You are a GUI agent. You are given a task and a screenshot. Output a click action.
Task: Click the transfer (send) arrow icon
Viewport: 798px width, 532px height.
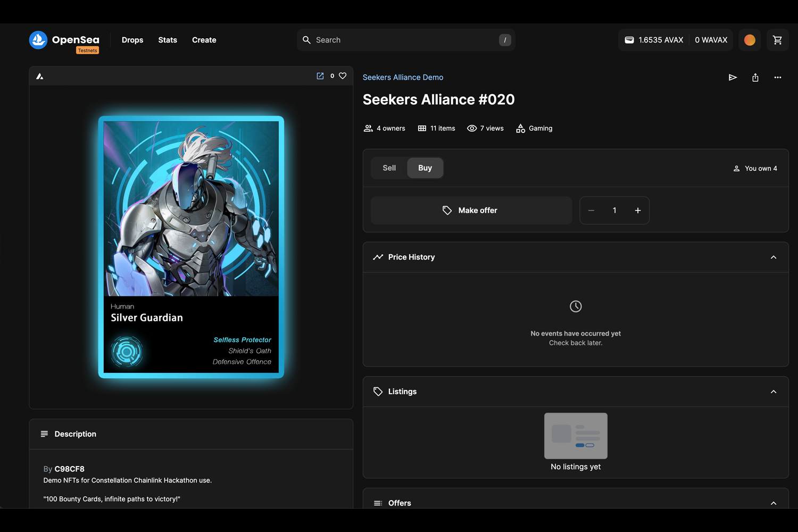click(733, 78)
